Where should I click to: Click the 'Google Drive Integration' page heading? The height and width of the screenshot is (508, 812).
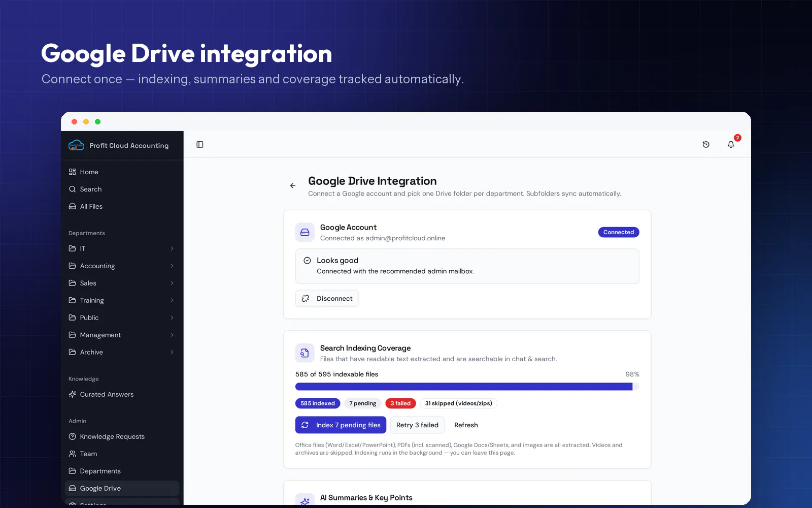[373, 181]
